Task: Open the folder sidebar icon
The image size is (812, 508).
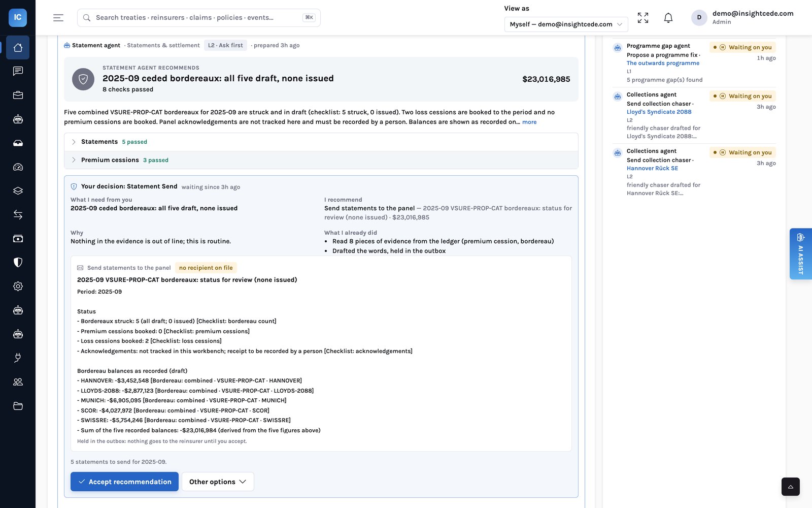Action: tap(18, 406)
